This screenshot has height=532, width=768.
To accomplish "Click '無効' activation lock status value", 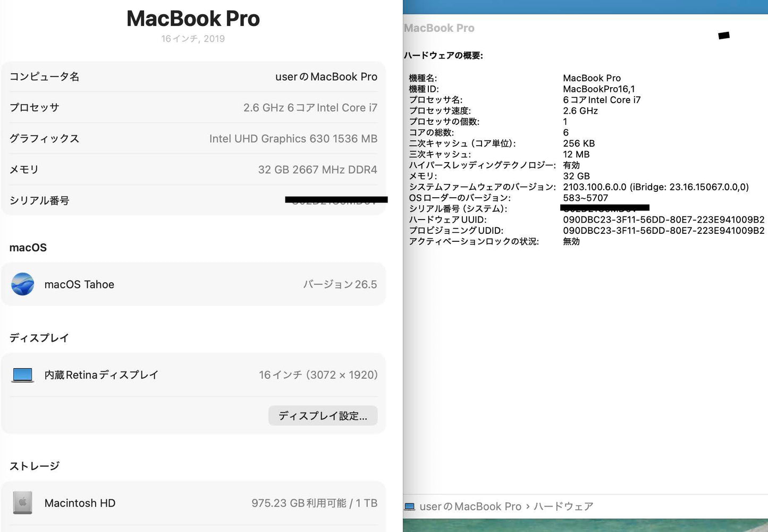I will coord(571,241).
